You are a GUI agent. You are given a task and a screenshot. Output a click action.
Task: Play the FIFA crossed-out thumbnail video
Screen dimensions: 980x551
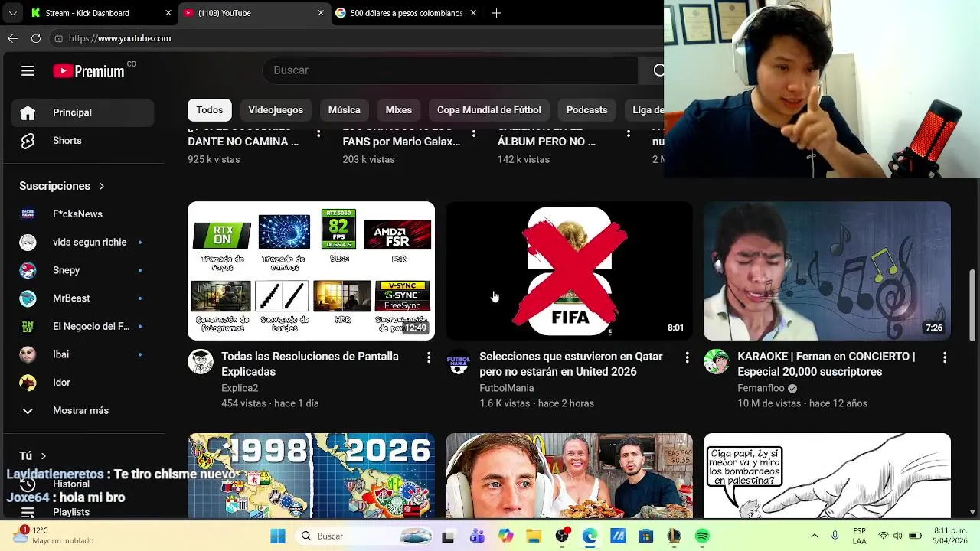569,271
